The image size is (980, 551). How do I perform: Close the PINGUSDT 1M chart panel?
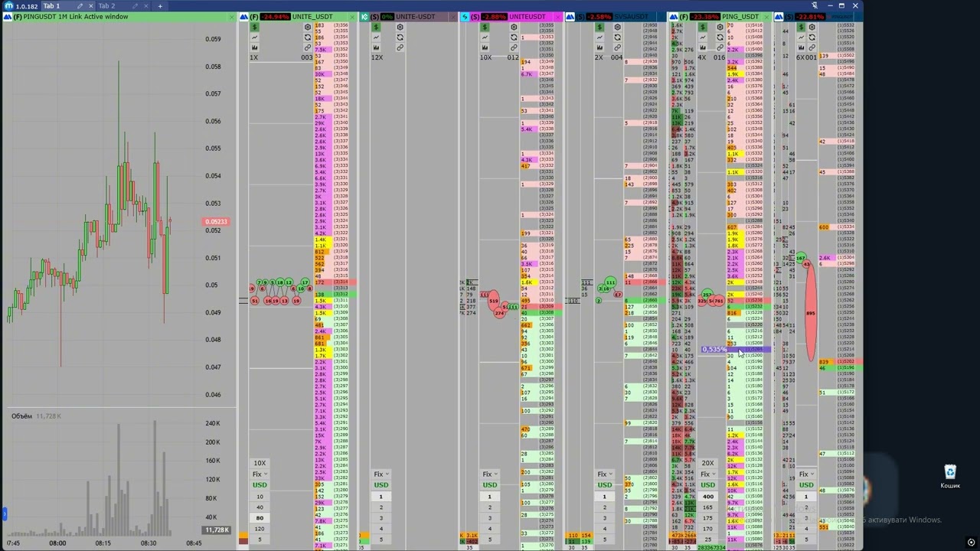pyautogui.click(x=232, y=17)
